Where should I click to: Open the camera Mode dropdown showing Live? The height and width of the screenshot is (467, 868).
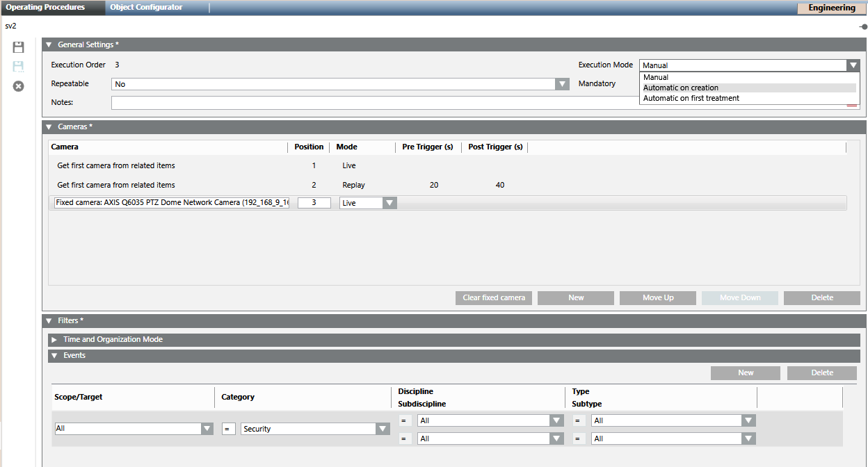click(389, 203)
